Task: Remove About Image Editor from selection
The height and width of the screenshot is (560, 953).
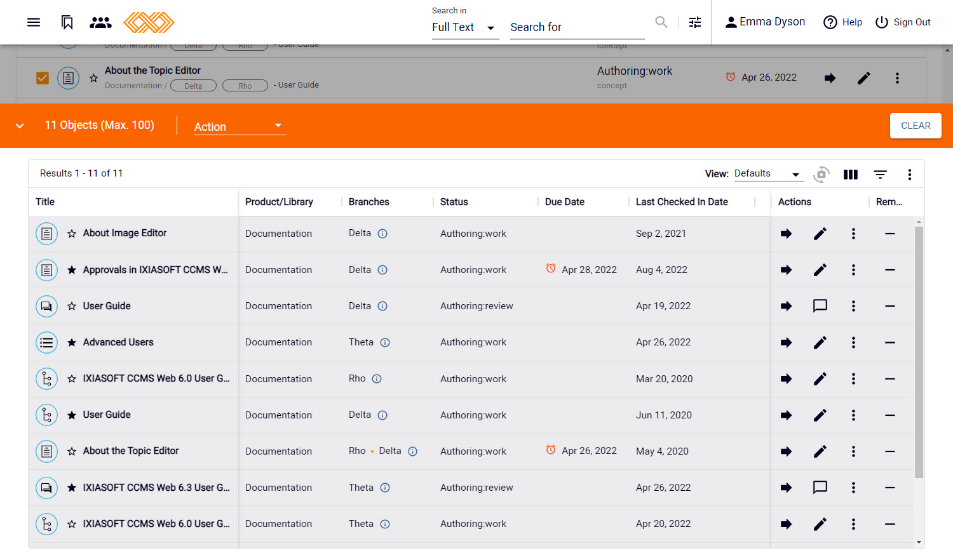Action: [x=890, y=234]
